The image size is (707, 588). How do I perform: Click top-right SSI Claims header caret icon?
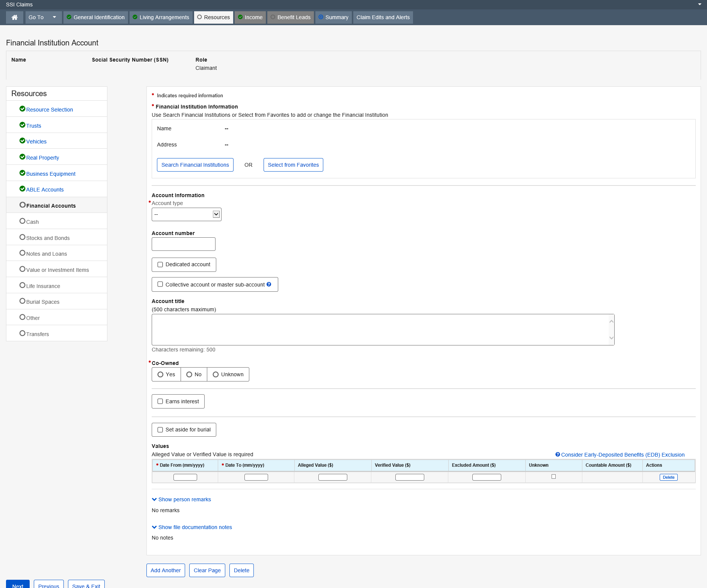(699, 5)
